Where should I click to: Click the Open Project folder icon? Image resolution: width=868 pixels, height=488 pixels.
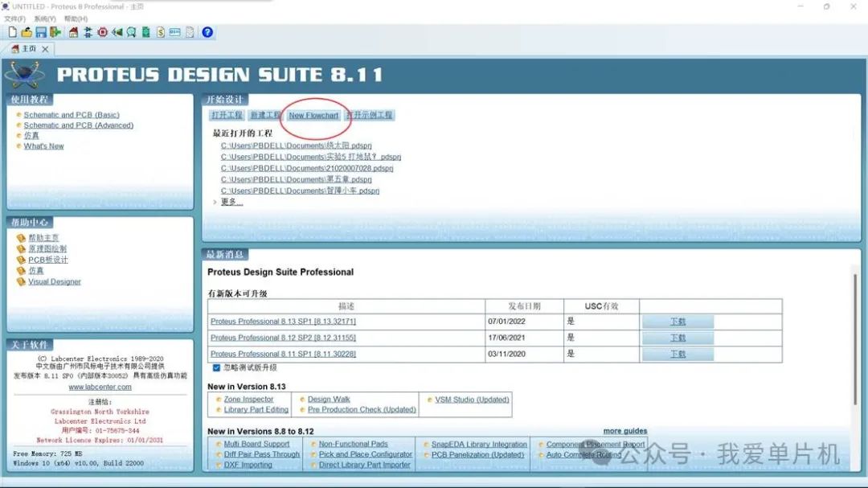pos(27,32)
